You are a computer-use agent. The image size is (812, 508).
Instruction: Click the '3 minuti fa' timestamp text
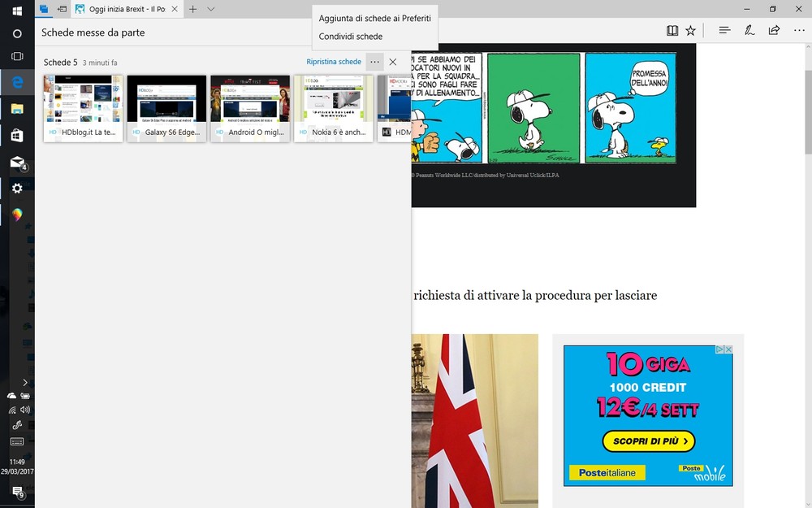100,63
